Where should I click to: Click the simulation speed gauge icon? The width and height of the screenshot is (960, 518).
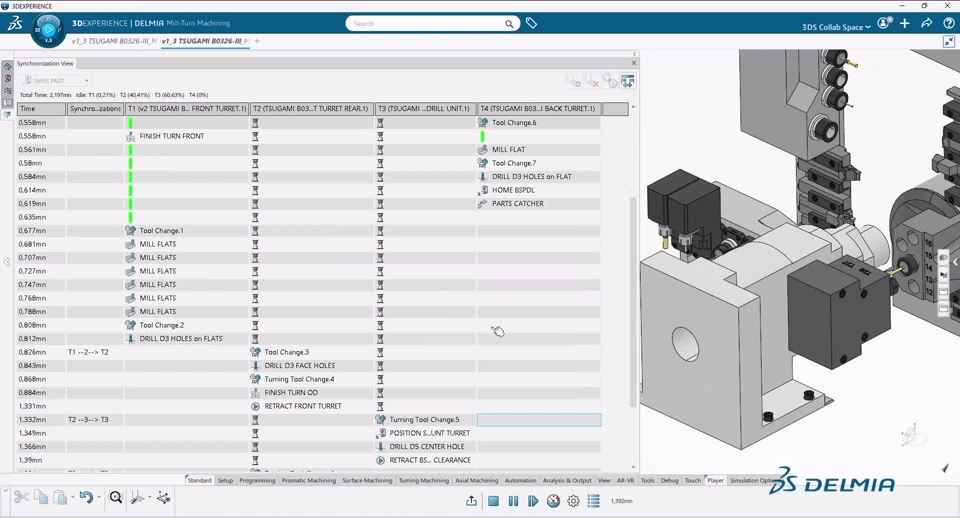tap(553, 501)
